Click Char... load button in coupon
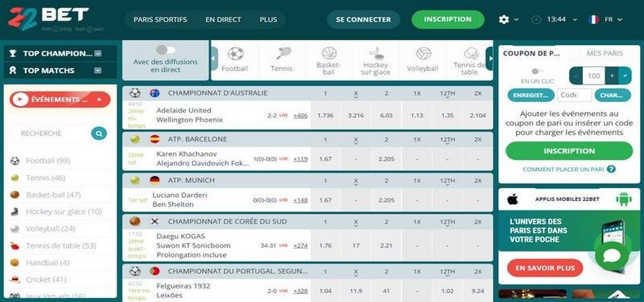644x302 pixels. pyautogui.click(x=612, y=95)
